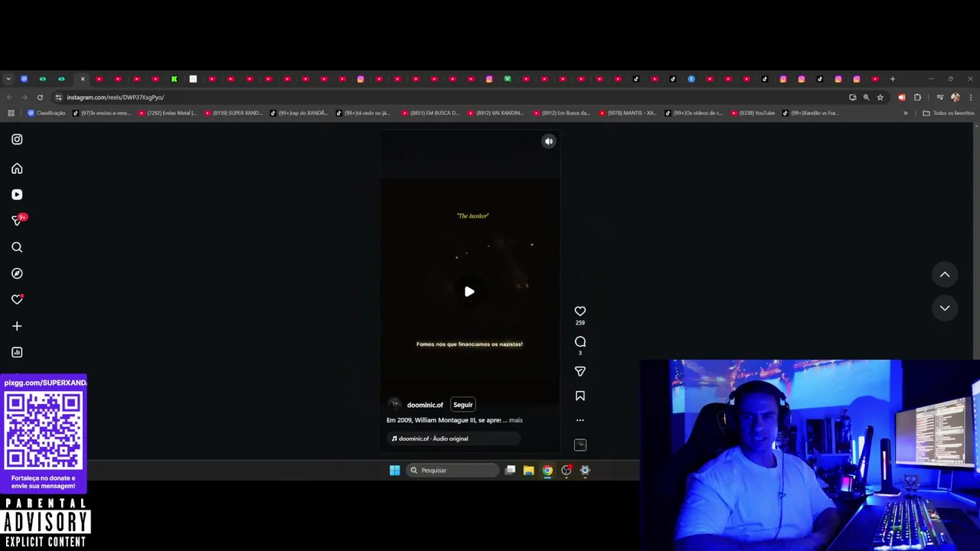Open Task View on the taskbar
The width and height of the screenshot is (980, 551).
click(x=510, y=471)
